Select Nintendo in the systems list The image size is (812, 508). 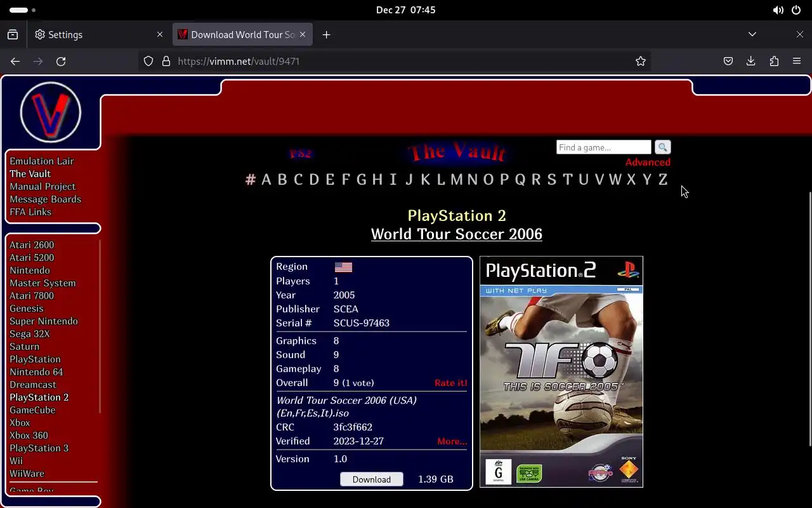pos(30,271)
